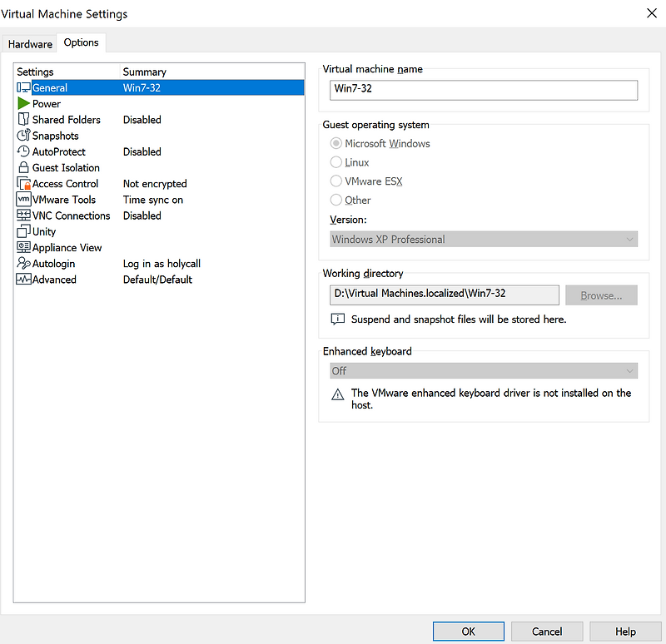This screenshot has width=666, height=644.
Task: Open AutoProtect settings via its icon
Action: pyautogui.click(x=22, y=151)
